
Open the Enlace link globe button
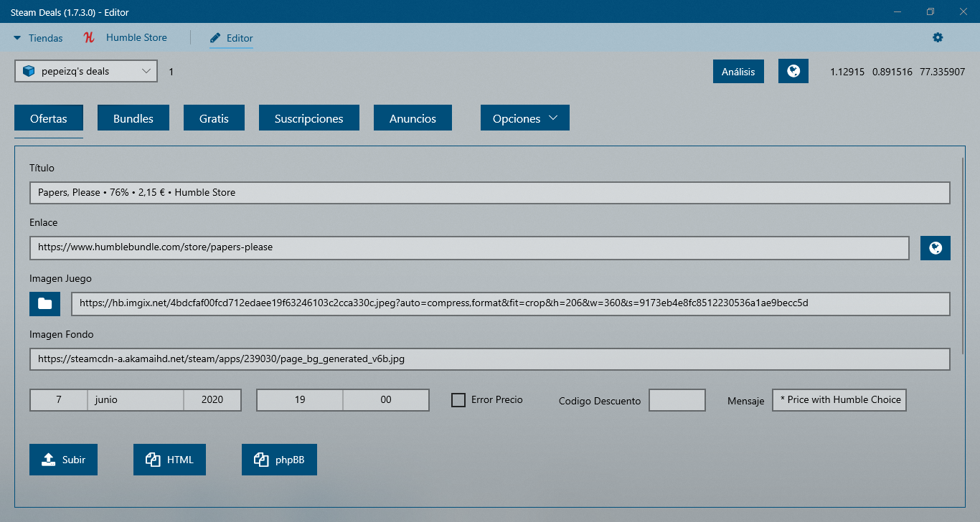(x=936, y=248)
